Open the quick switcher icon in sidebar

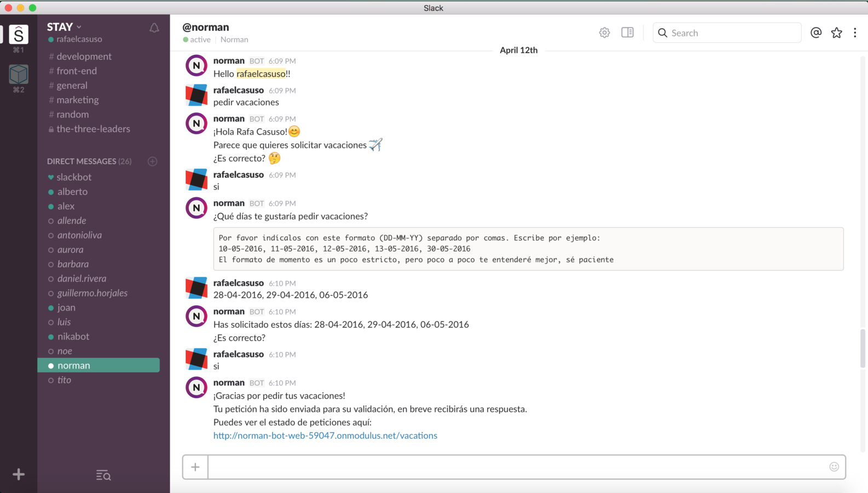pos(103,475)
